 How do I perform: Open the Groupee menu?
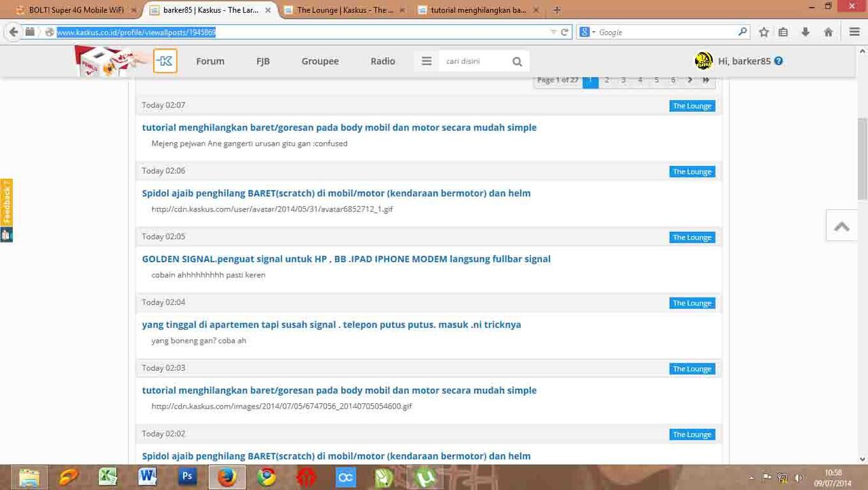click(320, 61)
